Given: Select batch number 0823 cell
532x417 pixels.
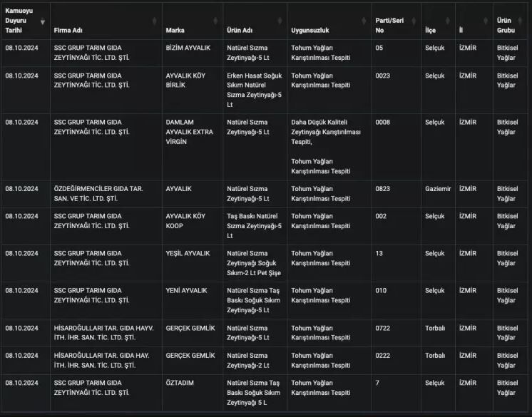Looking at the screenshot, I should point(382,189).
